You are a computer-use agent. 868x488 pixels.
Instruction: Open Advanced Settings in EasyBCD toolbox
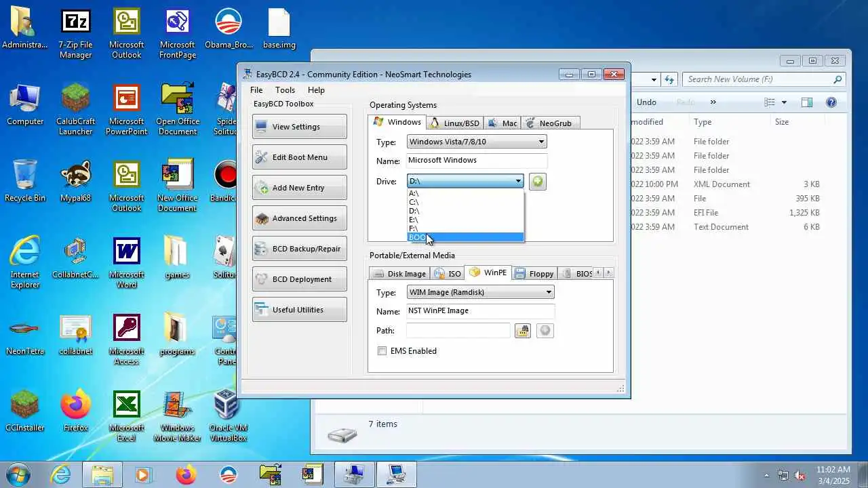point(299,218)
